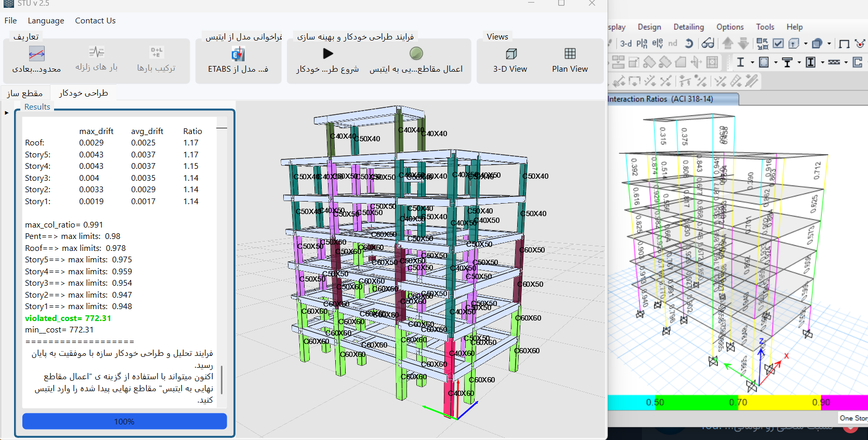The image size is (868, 440).
Task: Click the Contact Us menu link
Action: point(95,21)
